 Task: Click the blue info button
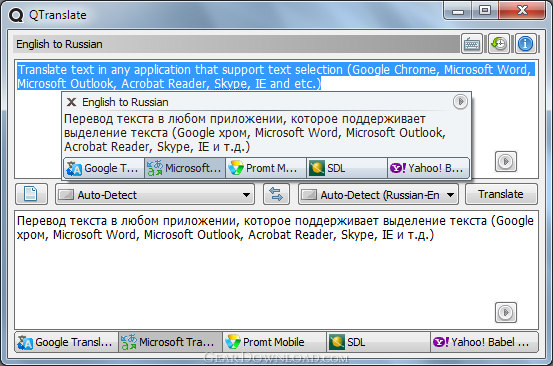(x=525, y=44)
